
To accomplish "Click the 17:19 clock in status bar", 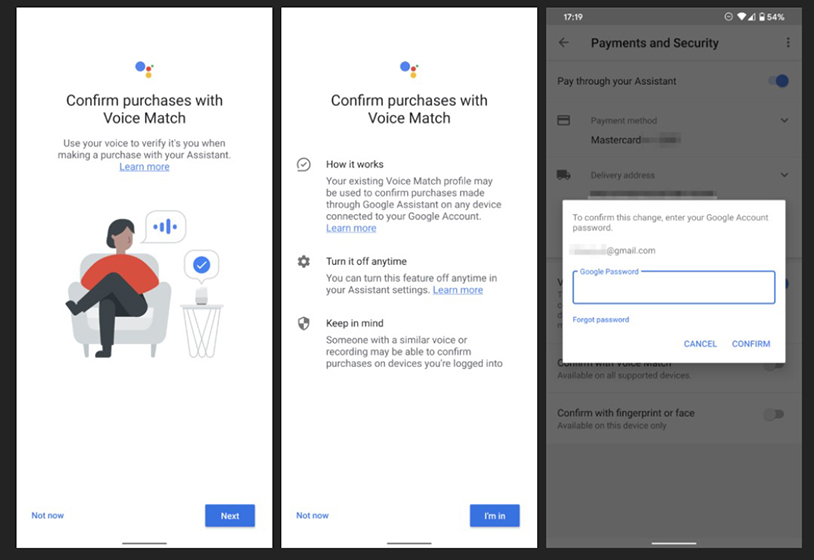I will pos(573,17).
